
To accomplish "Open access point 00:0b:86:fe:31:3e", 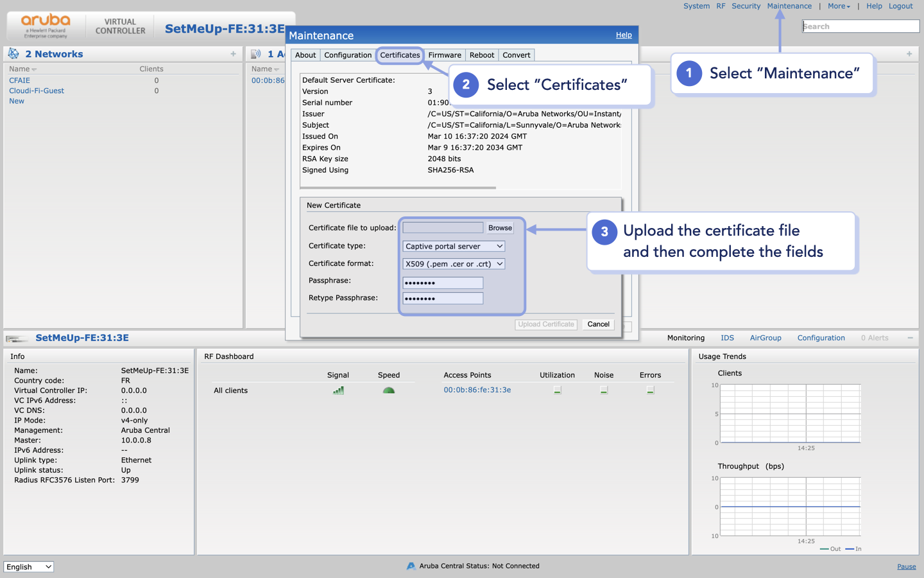I will (477, 390).
